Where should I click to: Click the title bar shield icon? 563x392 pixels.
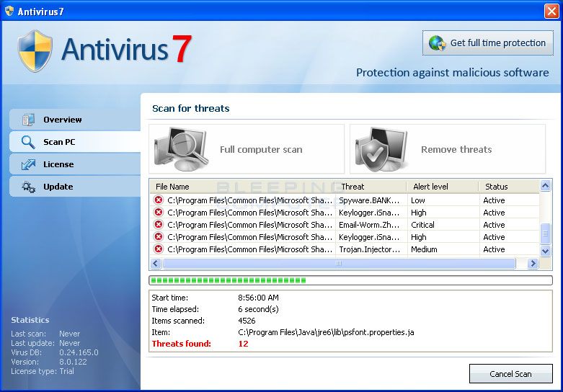[x=9, y=11]
